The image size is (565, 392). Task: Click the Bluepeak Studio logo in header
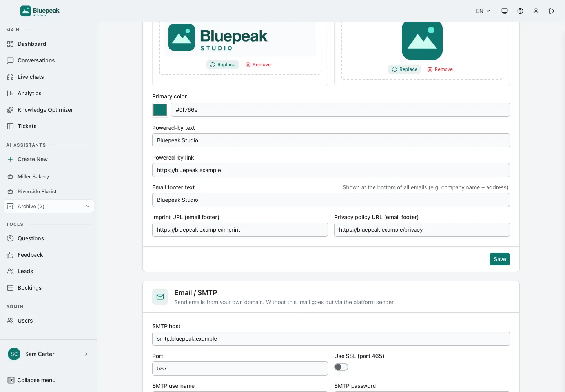(x=40, y=11)
